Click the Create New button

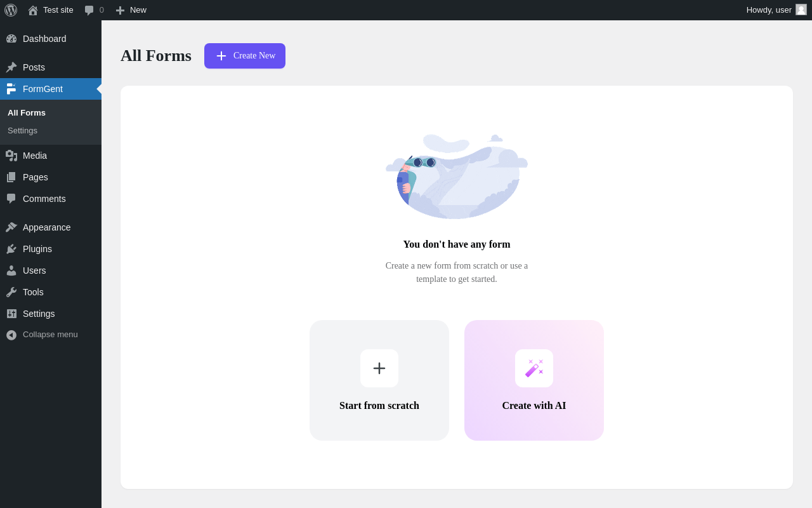[245, 56]
